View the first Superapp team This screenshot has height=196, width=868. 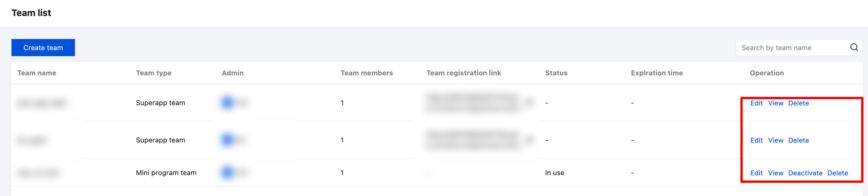pyautogui.click(x=775, y=103)
